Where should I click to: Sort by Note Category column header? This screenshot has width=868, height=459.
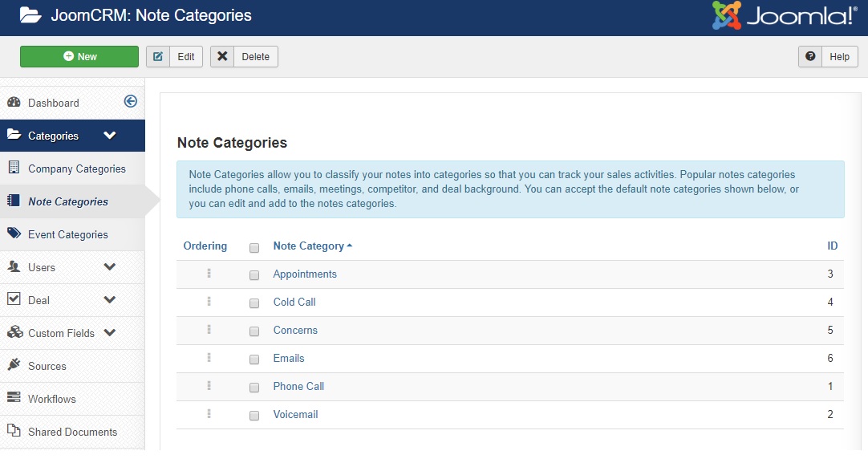(x=312, y=246)
